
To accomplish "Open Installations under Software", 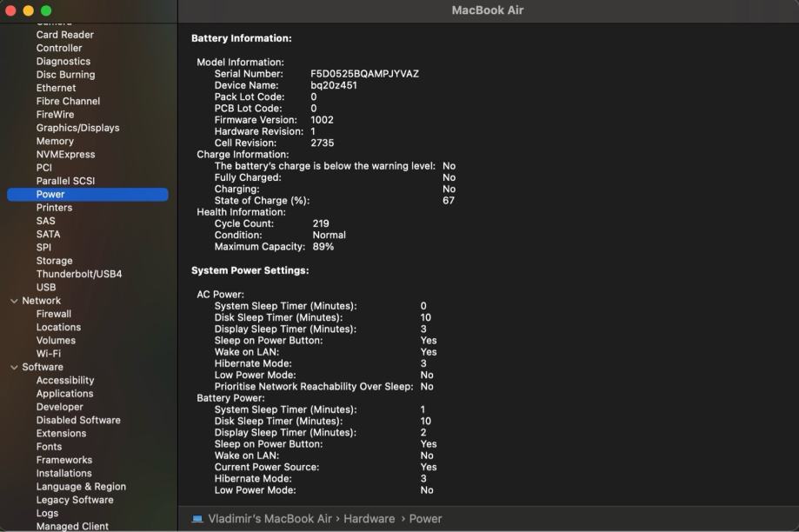I will coord(63,473).
